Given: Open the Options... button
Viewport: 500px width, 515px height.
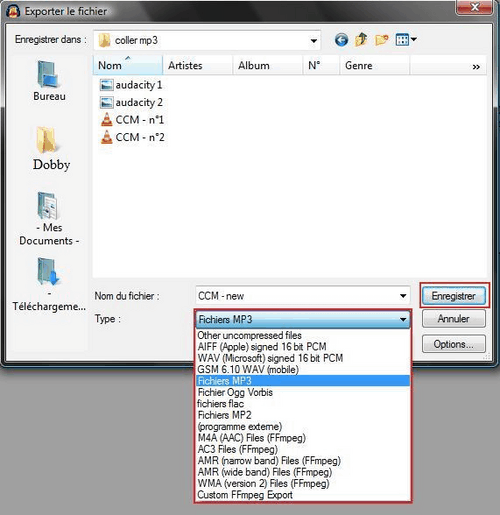Looking at the screenshot, I should (454, 344).
